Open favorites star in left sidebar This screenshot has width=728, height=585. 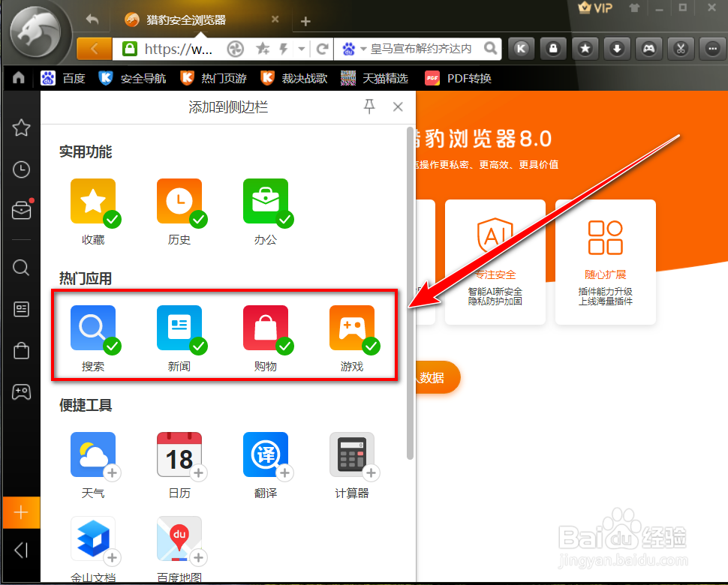tap(21, 127)
